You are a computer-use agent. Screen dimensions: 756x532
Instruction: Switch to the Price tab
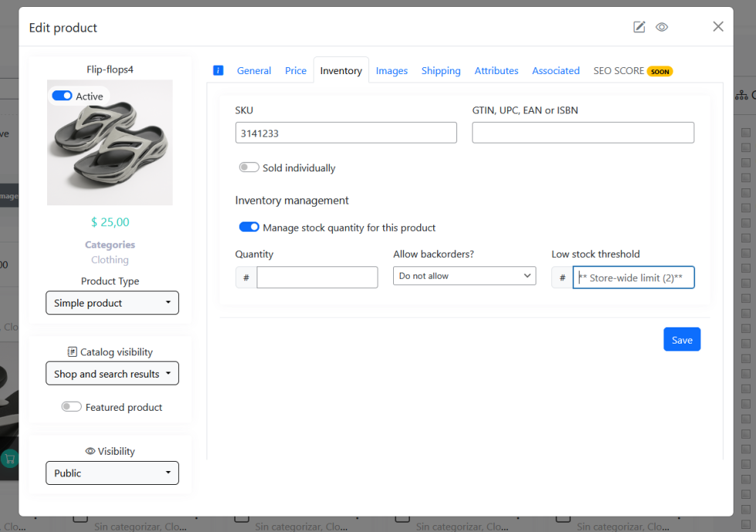(x=296, y=71)
